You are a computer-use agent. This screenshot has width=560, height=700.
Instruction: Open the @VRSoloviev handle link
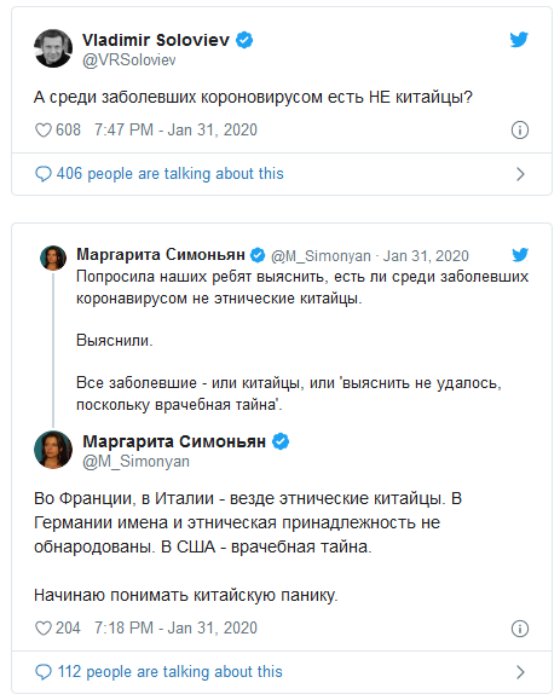coord(129,60)
